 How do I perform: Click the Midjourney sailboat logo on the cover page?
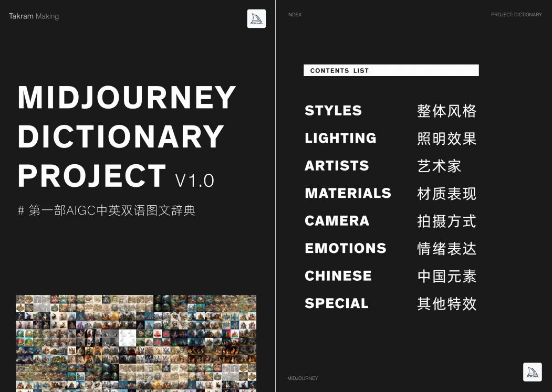click(x=256, y=19)
